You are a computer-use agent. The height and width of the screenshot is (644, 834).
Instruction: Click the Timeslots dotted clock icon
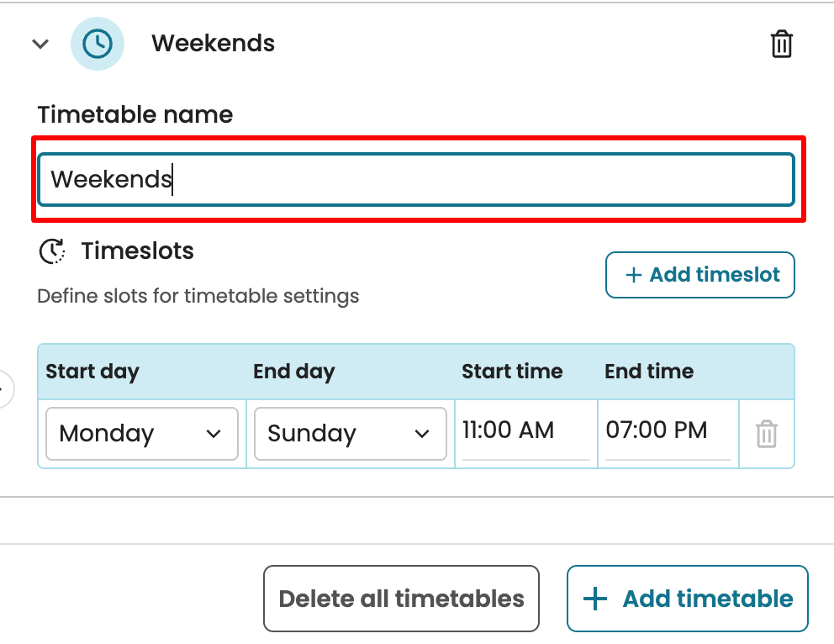click(x=52, y=251)
